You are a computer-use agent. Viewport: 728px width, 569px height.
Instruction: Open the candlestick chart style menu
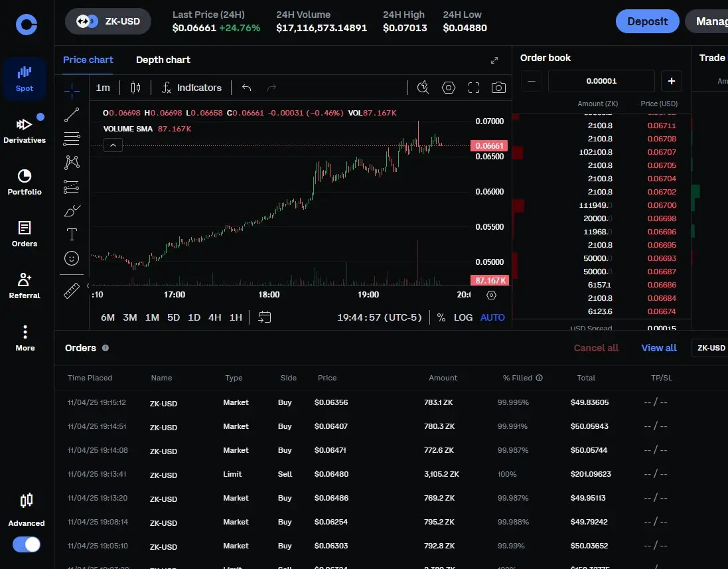[x=135, y=88]
